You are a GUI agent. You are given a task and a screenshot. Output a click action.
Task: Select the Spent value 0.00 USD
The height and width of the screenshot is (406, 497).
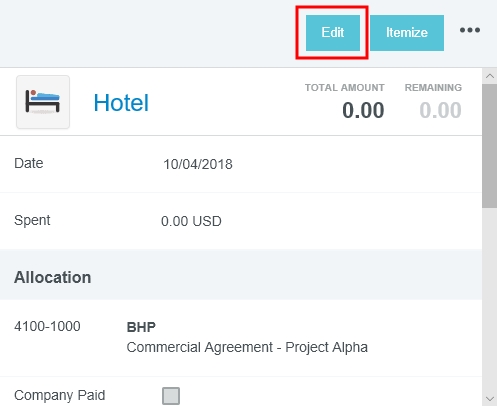coord(191,221)
